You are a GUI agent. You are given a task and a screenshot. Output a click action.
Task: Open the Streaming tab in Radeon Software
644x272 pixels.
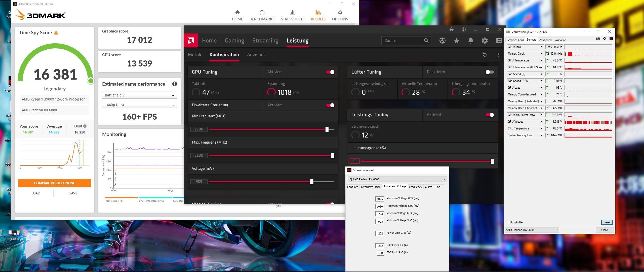[265, 41]
